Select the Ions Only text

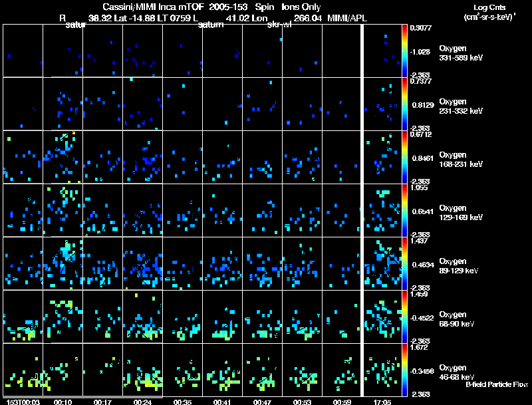301,7
